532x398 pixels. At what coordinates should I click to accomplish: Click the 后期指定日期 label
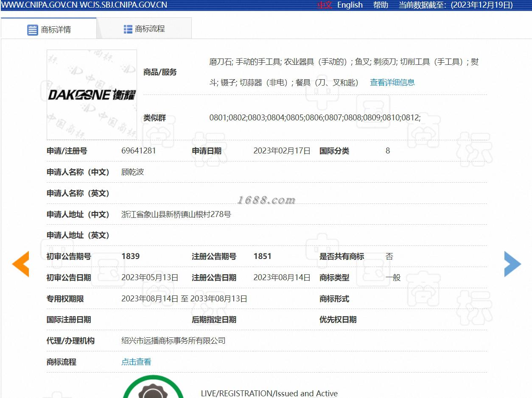coord(214,320)
